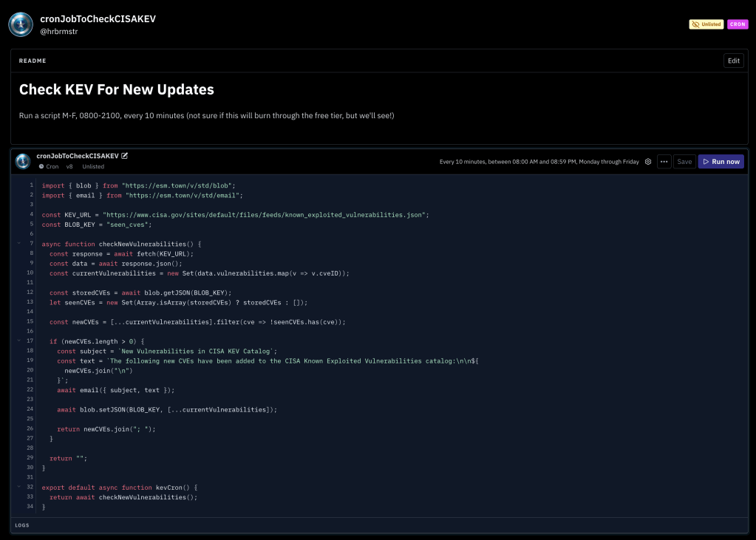Collapse checkNewVulnerabilities function at line 7
The height and width of the screenshot is (540, 756).
(x=19, y=244)
